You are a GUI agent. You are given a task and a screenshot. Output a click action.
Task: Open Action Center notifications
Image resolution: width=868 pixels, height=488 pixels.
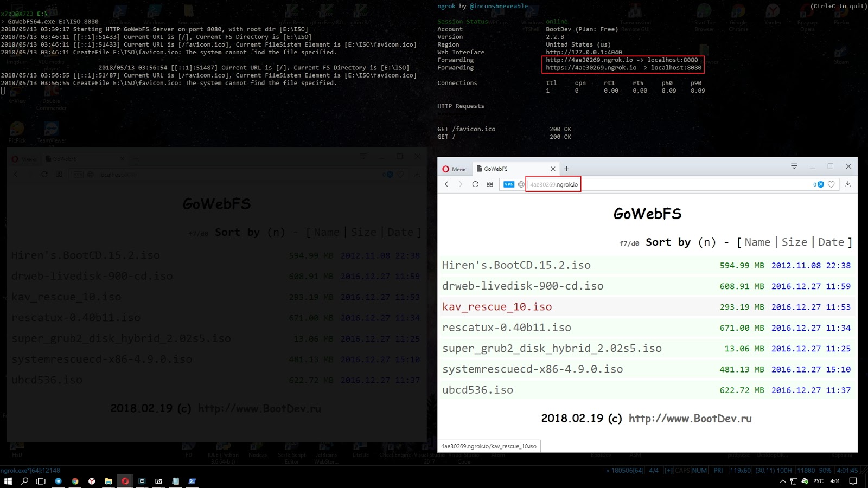pos(853,481)
